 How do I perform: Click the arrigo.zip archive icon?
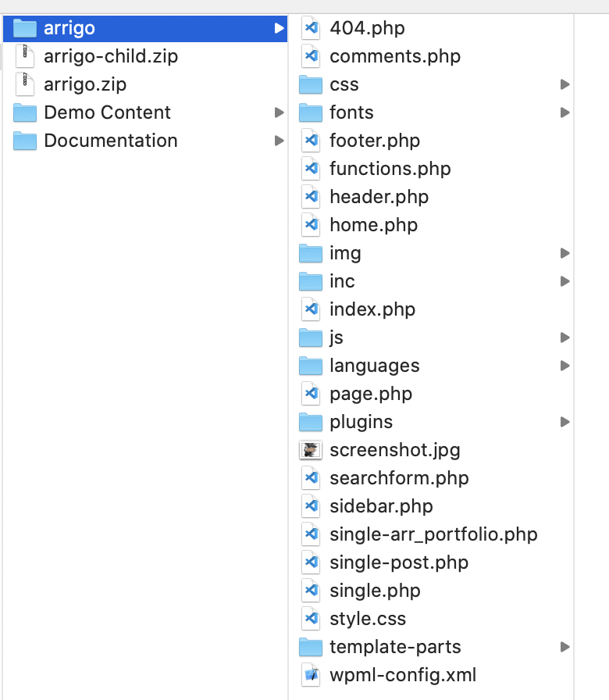coord(25,85)
